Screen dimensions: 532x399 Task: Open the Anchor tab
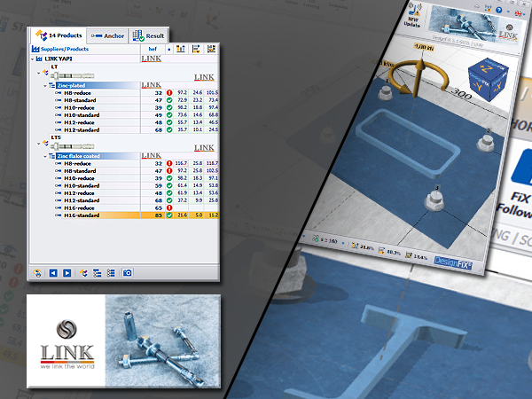tap(107, 35)
